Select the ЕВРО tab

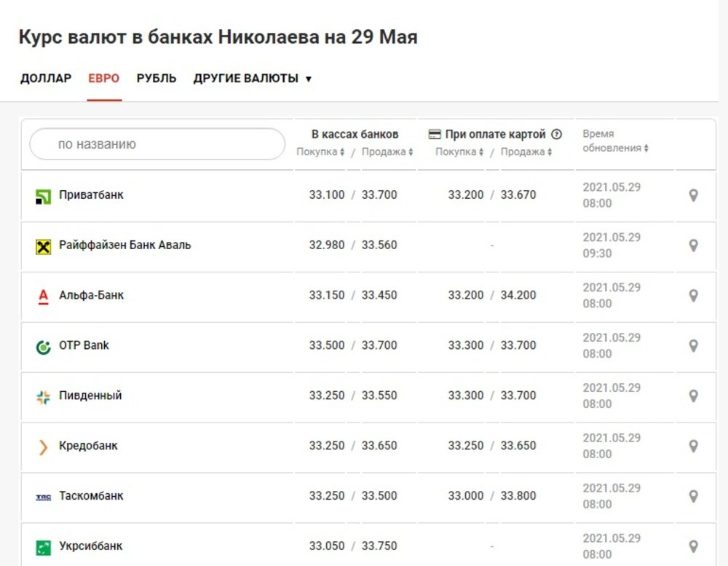[104, 78]
